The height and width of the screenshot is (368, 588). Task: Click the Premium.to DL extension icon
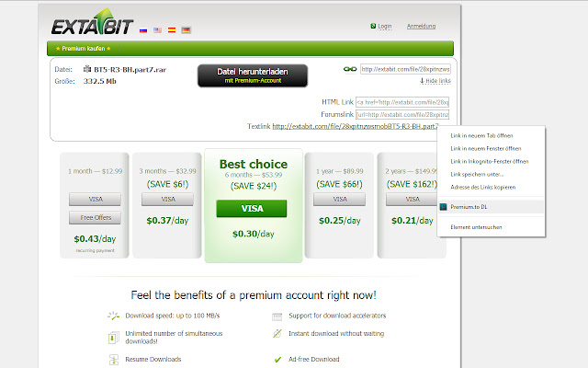(x=443, y=207)
